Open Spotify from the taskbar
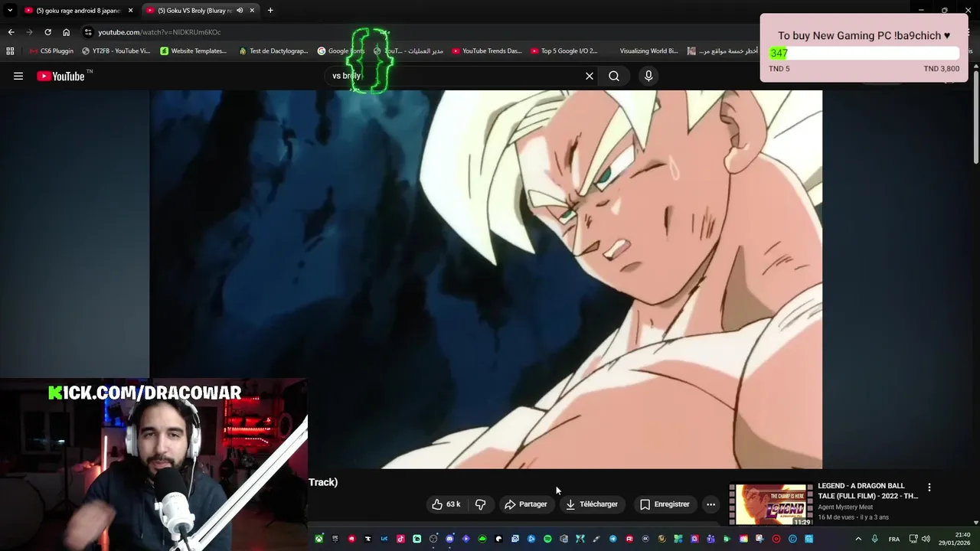980x551 pixels. pyautogui.click(x=547, y=539)
